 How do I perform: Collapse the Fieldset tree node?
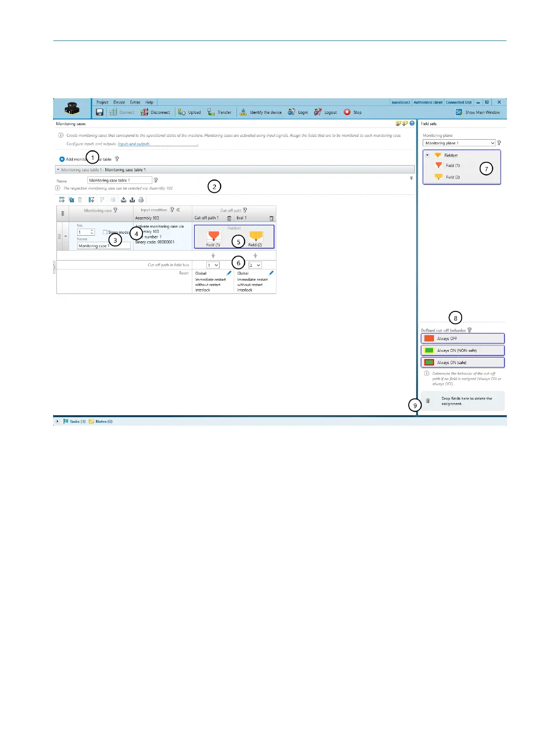coord(427,155)
